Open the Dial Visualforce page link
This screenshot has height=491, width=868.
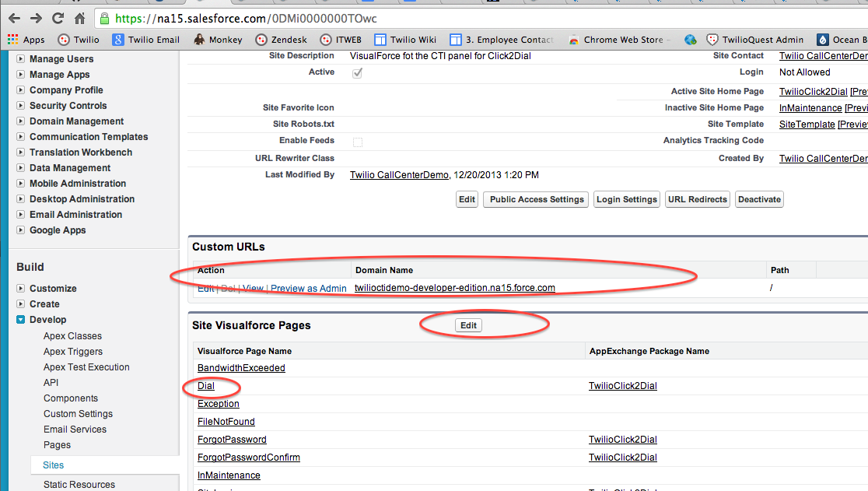click(x=206, y=386)
